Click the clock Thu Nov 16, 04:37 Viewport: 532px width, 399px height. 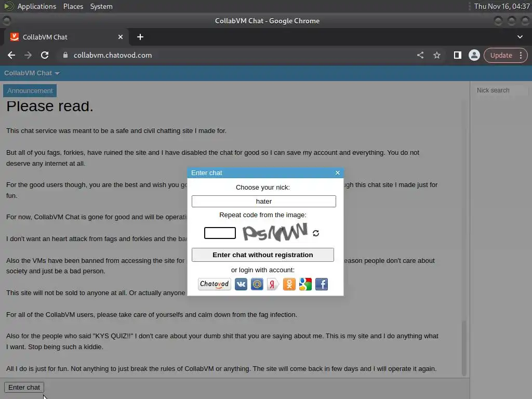click(502, 6)
